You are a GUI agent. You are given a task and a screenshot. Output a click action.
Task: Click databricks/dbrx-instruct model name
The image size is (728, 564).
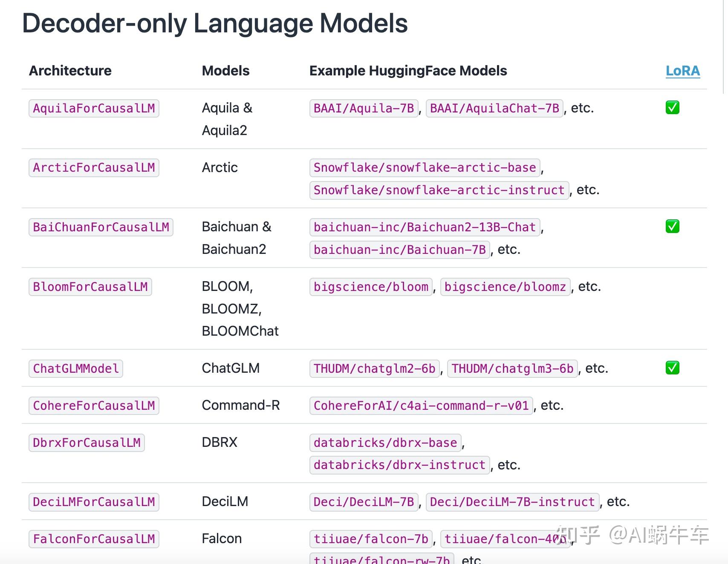coord(399,465)
